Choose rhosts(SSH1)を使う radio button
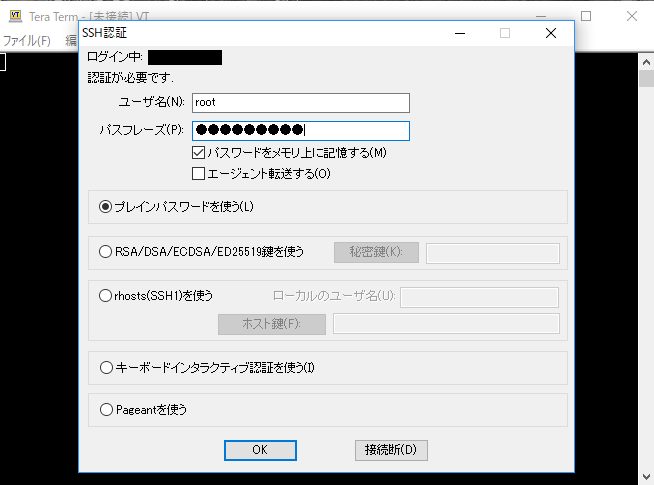Image resolution: width=654 pixels, height=485 pixels. [x=106, y=296]
